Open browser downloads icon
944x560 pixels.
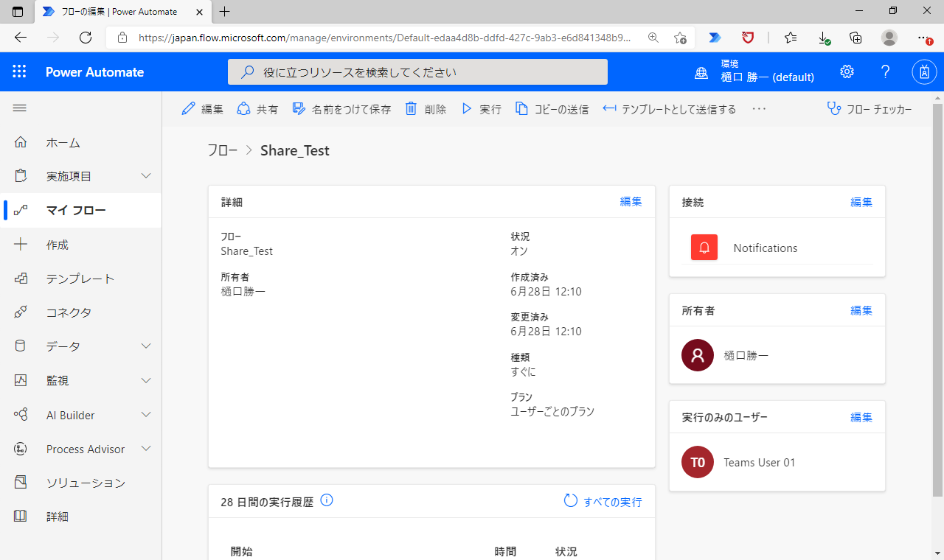point(825,38)
